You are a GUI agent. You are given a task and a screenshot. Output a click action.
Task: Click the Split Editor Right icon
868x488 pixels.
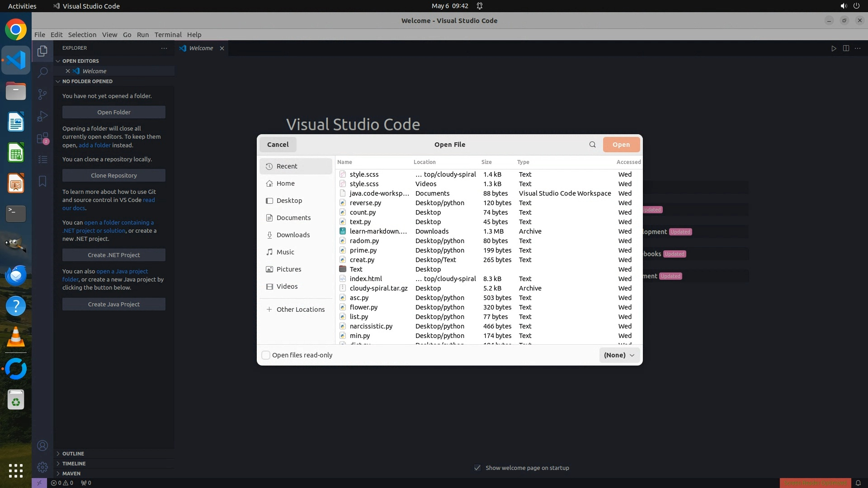click(x=846, y=48)
